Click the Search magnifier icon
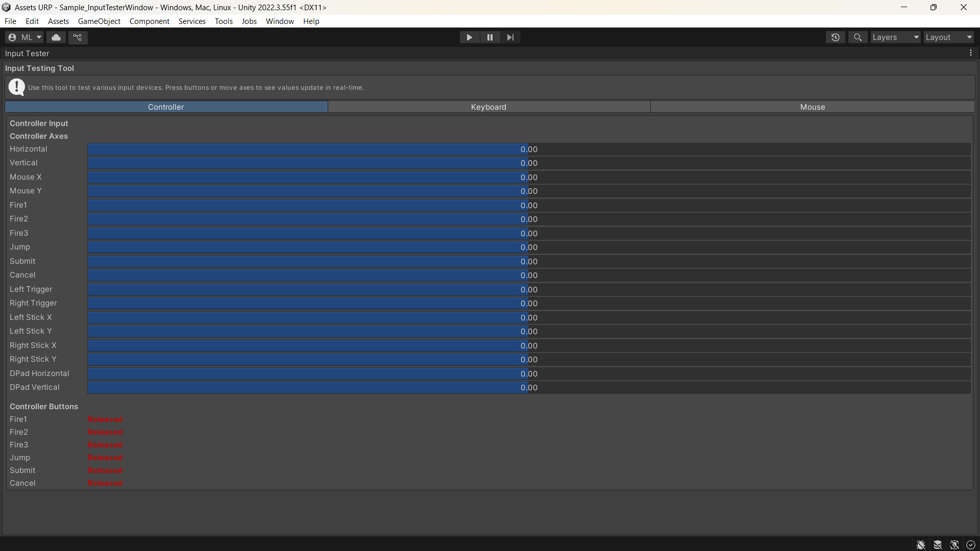This screenshot has height=551, width=980. coord(858,37)
